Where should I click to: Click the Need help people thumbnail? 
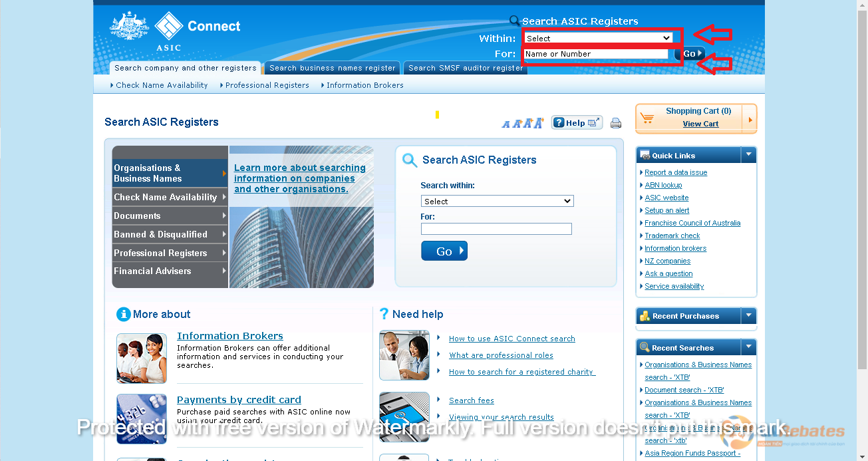click(x=404, y=355)
